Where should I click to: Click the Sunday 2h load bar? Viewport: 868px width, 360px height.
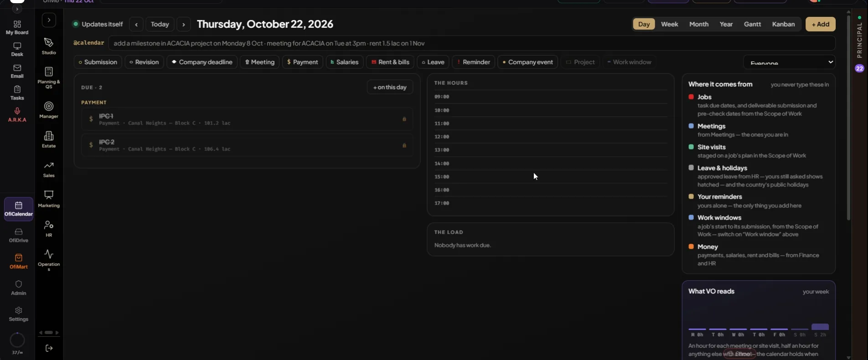click(820, 327)
